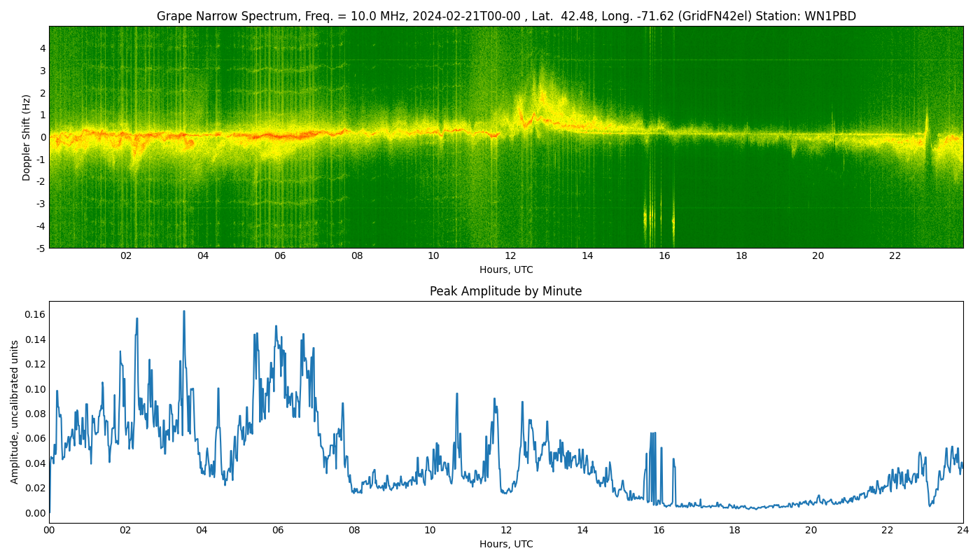Select the Amplitude, uncalibrated units axis label
Image resolution: width=980 pixels, height=560 pixels.
(x=15, y=412)
